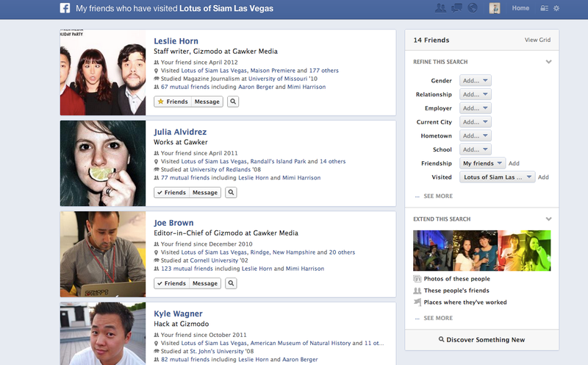Open friend requests icon in top bar
The width and height of the screenshot is (588, 365).
(440, 8)
